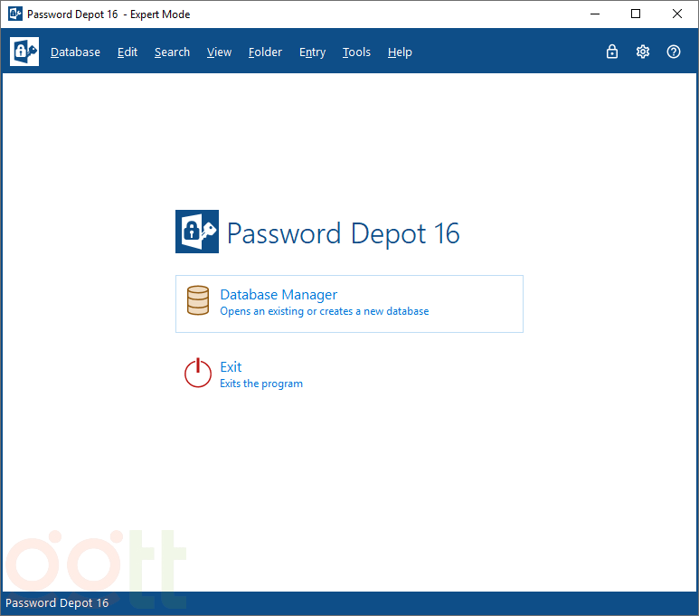Screen dimensions: 699x616
Task: Open the Database menu
Action: [x=75, y=52]
